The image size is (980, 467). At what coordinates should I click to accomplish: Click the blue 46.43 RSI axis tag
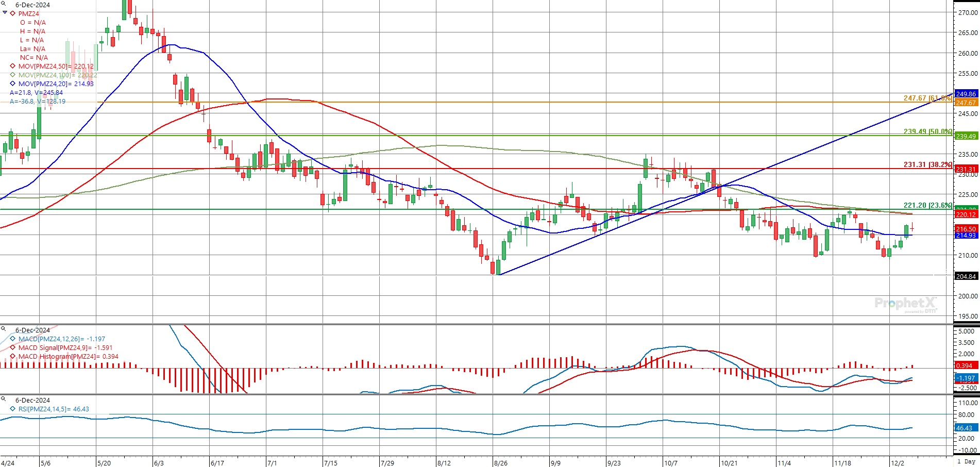point(966,428)
